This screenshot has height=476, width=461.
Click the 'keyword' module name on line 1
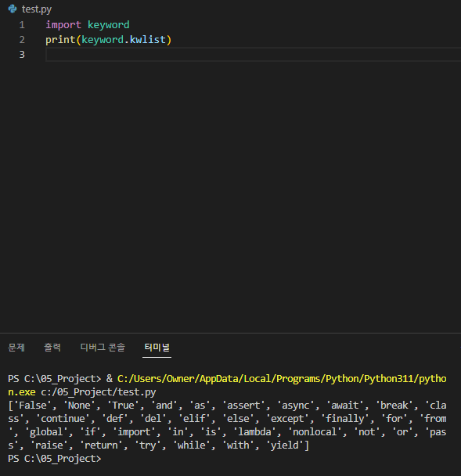[x=109, y=25]
